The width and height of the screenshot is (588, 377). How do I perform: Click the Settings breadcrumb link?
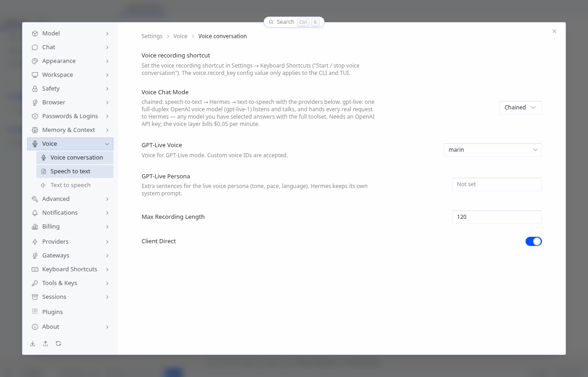pos(152,36)
